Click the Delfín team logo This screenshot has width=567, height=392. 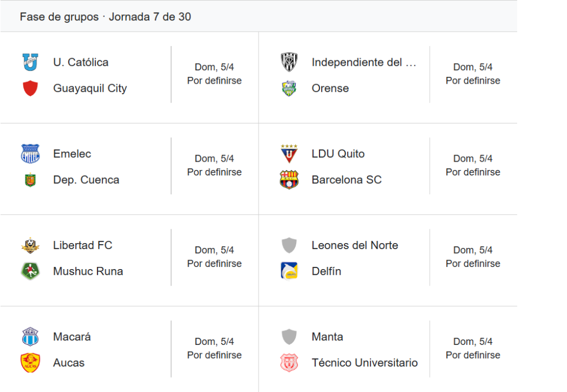pyautogui.click(x=289, y=271)
